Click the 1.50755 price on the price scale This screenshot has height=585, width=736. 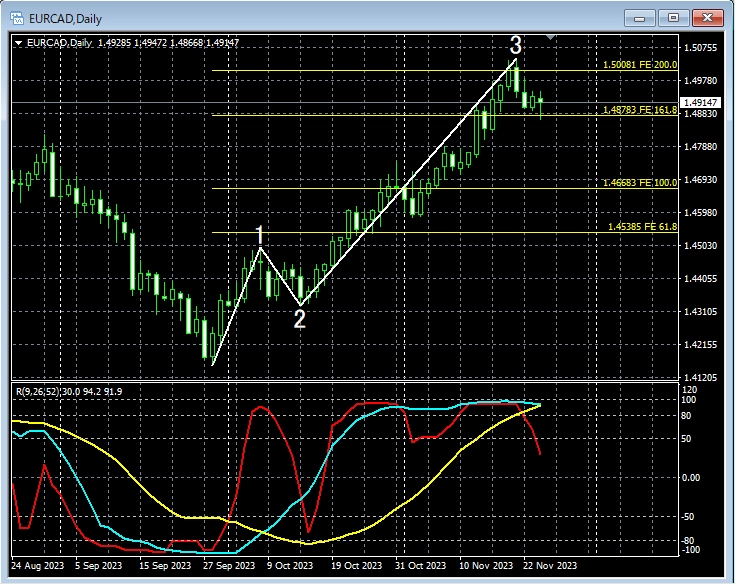(700, 47)
